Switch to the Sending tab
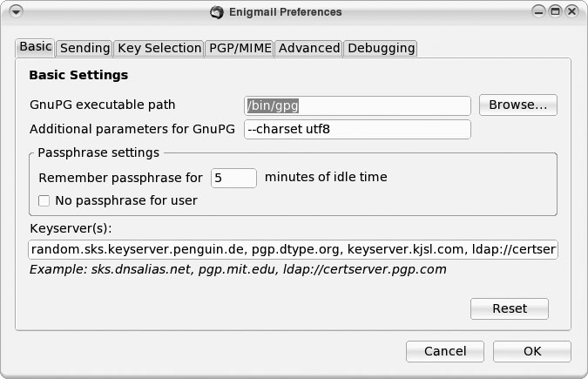The height and width of the screenshot is (379, 588). pos(84,48)
